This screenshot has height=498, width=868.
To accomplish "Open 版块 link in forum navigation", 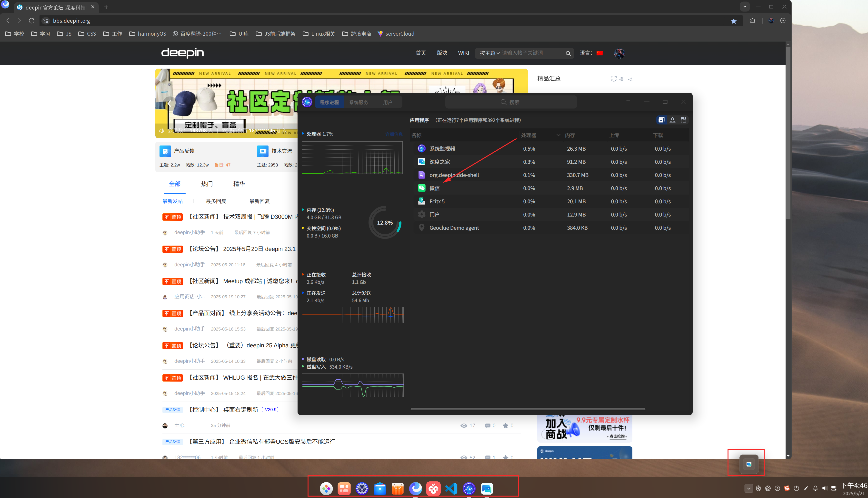I will pyautogui.click(x=442, y=53).
